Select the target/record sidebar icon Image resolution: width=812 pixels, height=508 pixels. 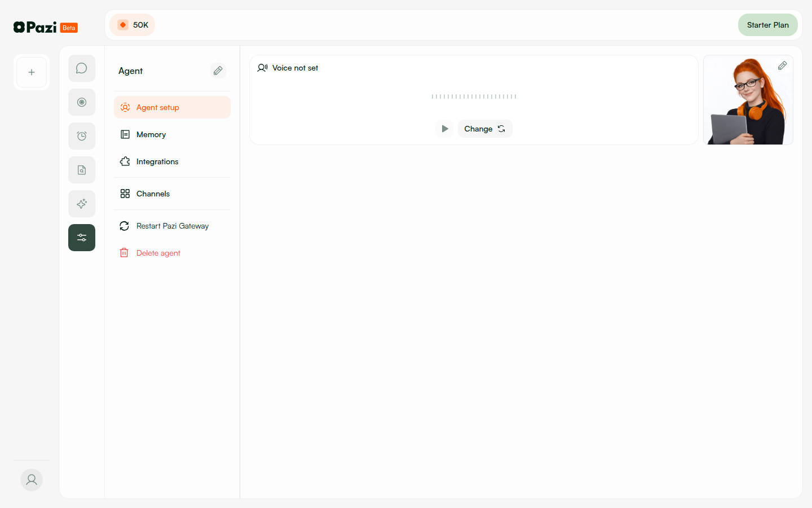[x=81, y=102]
